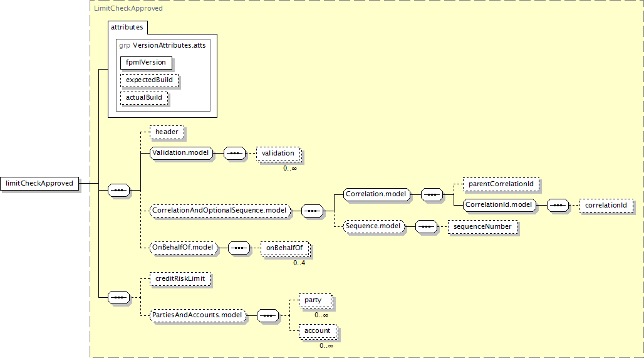Image resolution: width=644 pixels, height=358 pixels.
Task: Open the Validation.model group
Action: click(181, 153)
